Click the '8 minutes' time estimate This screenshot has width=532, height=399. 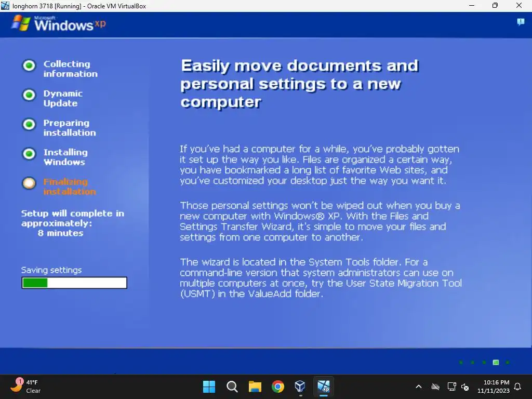(x=60, y=233)
